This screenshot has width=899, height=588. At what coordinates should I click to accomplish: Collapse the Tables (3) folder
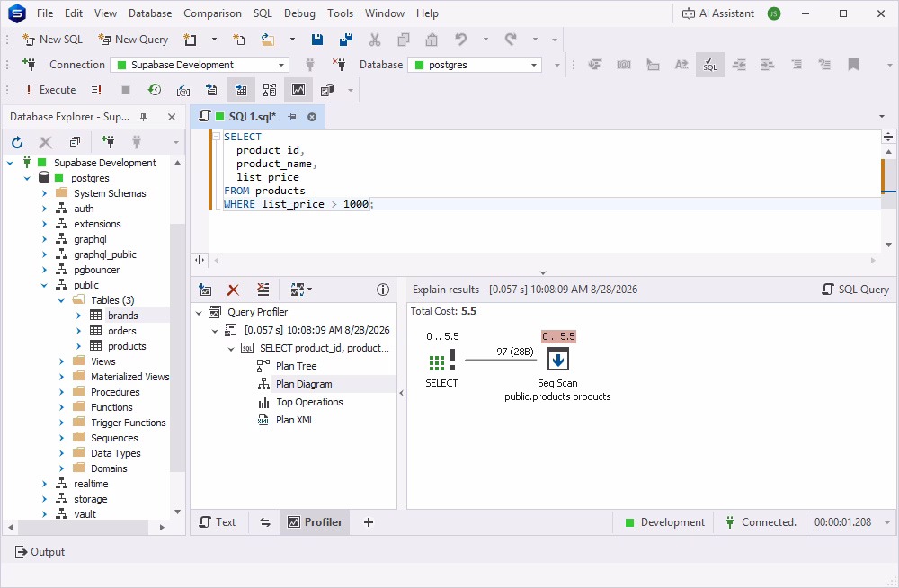[61, 300]
